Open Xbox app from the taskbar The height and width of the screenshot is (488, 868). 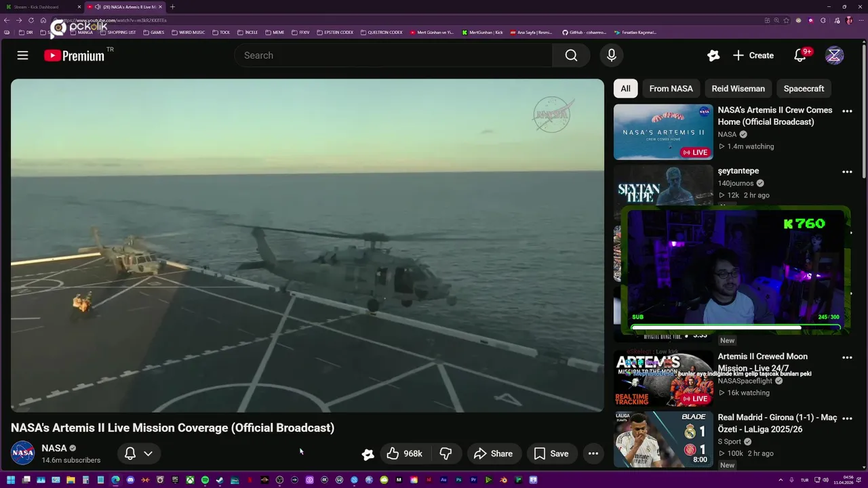[191, 480]
